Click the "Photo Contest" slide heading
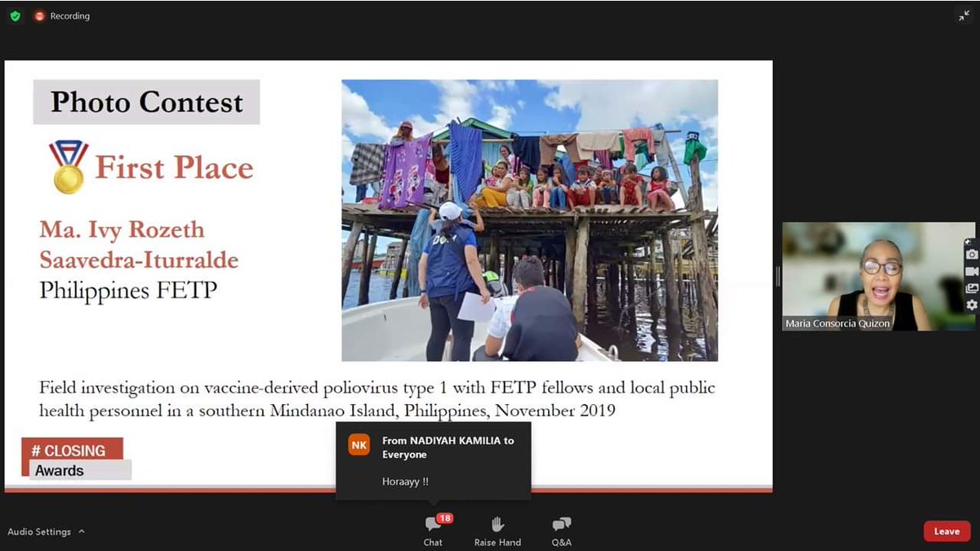Screen dimensions: 980x551 [x=147, y=102]
